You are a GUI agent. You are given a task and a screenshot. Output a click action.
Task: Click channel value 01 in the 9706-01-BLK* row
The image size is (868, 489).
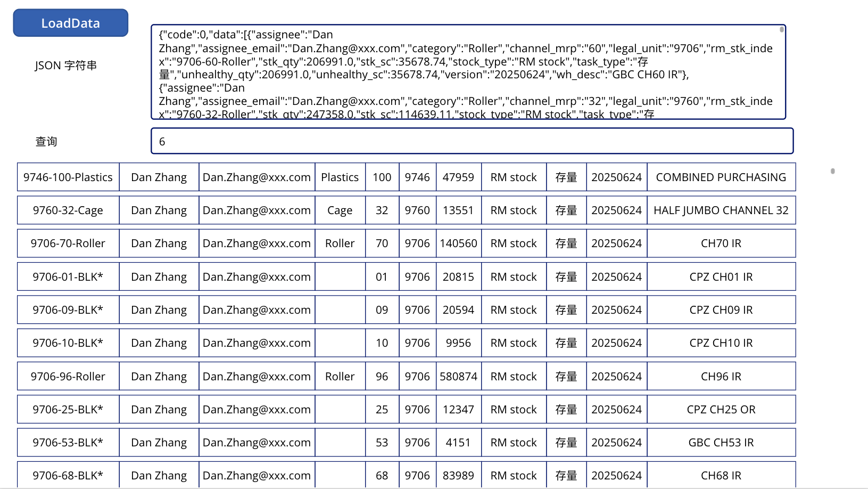point(382,277)
